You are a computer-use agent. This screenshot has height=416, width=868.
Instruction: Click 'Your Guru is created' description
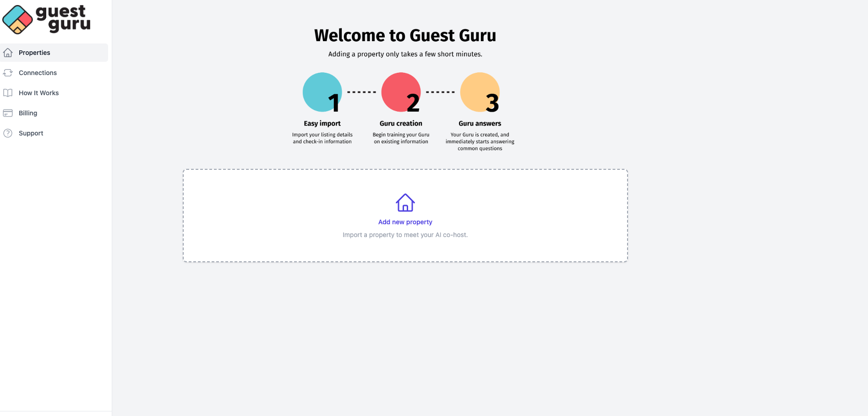[x=480, y=141]
